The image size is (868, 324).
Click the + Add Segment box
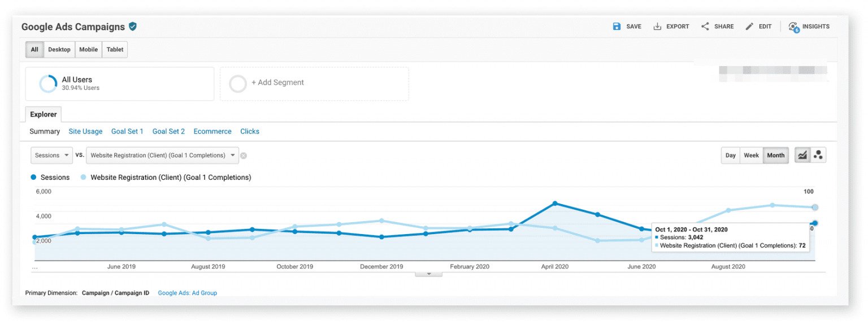point(314,84)
